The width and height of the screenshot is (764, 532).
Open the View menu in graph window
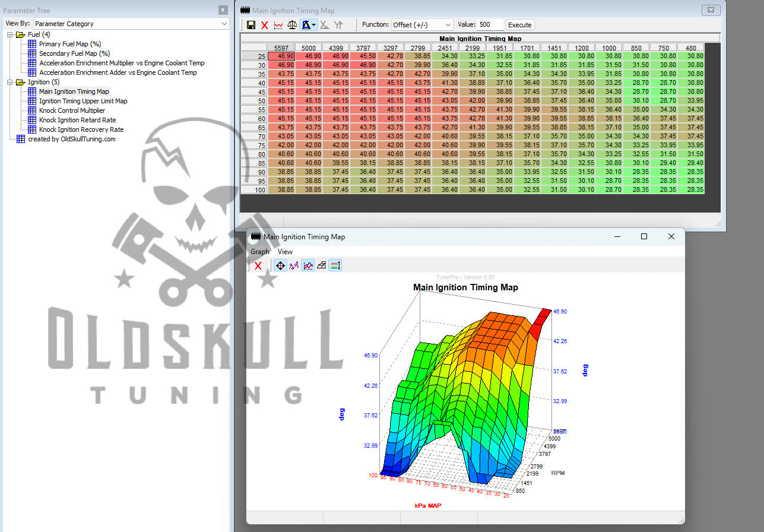coord(285,252)
